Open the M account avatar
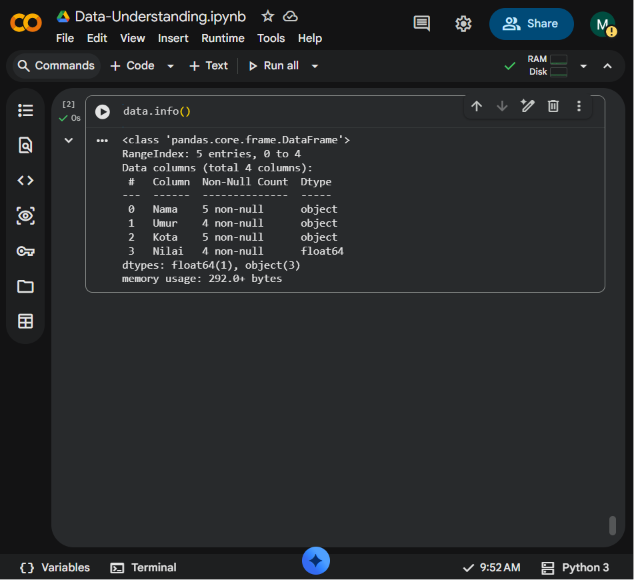This screenshot has height=580, width=634. click(x=602, y=24)
